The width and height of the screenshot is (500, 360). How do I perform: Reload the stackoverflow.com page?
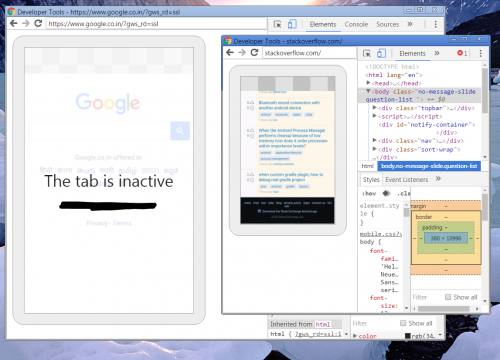[254, 53]
